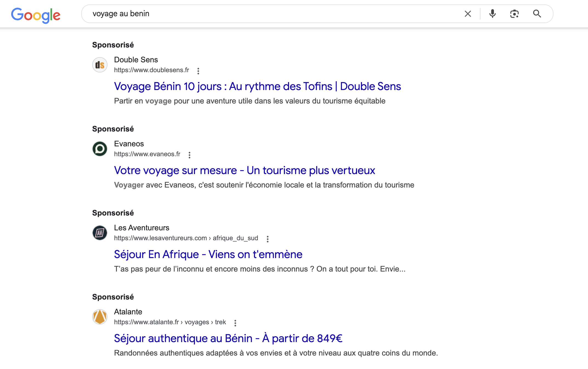Open three-dot menu beside lesaventureurs.com URL
The width and height of the screenshot is (588, 369).
coord(268,239)
